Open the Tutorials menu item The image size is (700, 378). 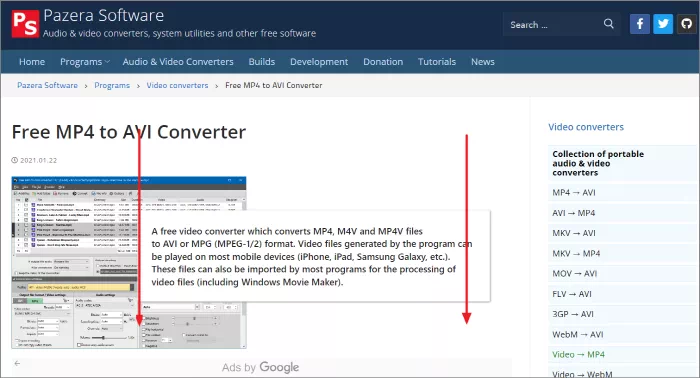tap(437, 62)
